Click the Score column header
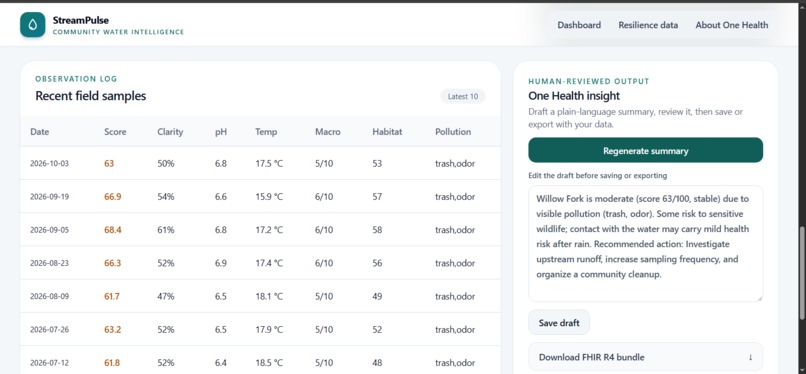 (115, 132)
